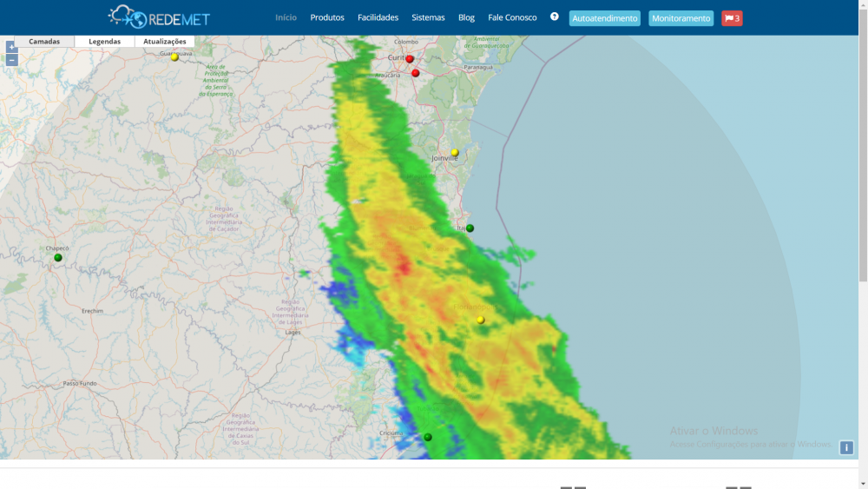
Task: Open the Monitoramento button
Action: click(x=681, y=18)
